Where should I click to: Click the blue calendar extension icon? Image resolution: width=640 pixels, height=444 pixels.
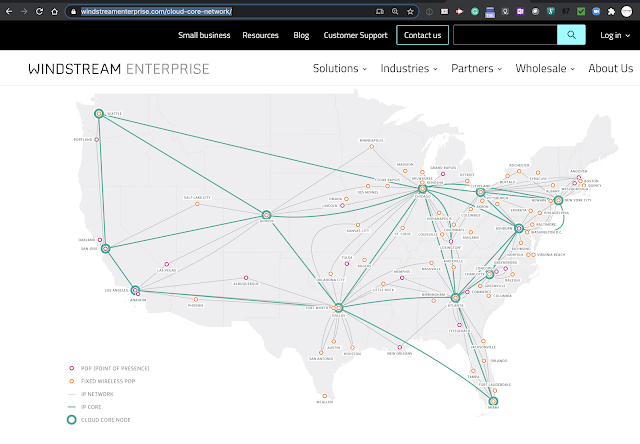pyautogui.click(x=490, y=12)
